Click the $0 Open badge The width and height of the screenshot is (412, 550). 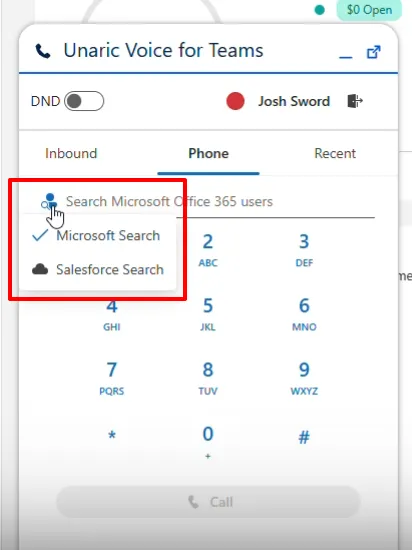pos(369,10)
